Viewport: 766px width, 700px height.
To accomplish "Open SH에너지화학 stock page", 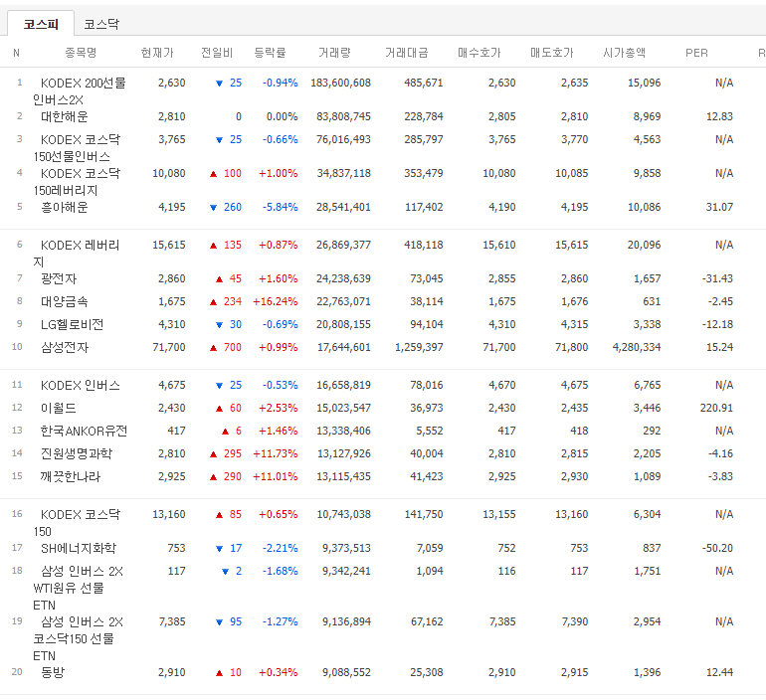I will click(79, 549).
